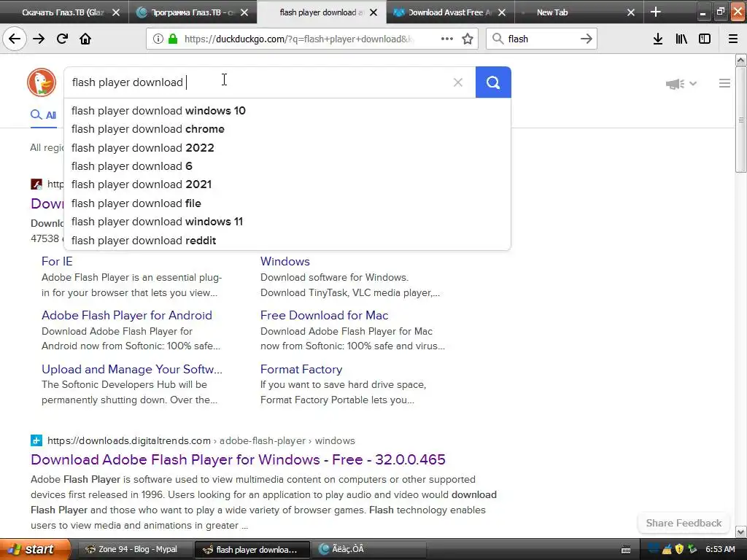The width and height of the screenshot is (747, 560).
Task: Click the Share Feedback button
Action: (x=684, y=523)
